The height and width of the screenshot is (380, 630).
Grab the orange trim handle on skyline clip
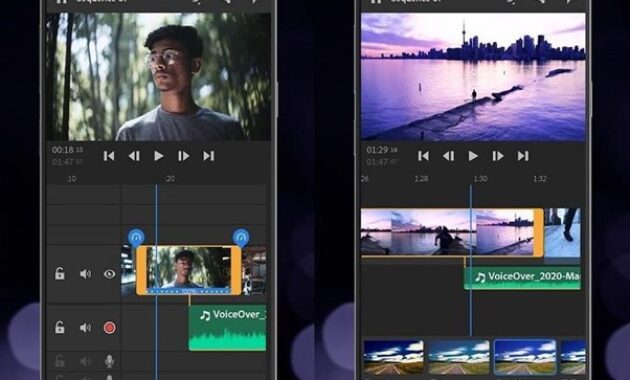pyautogui.click(x=538, y=232)
